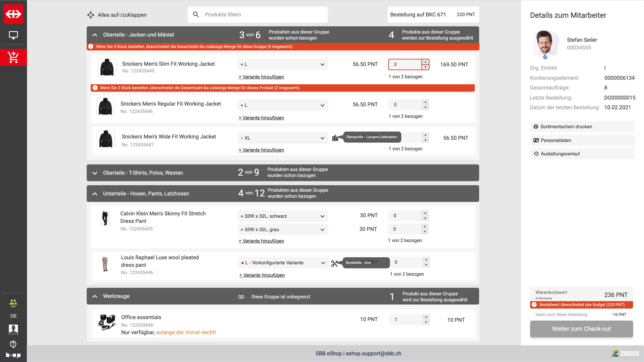Screen dimensions: 644x362
Task: Select the add-to-cart sidebar icon
Action: click(x=13, y=57)
